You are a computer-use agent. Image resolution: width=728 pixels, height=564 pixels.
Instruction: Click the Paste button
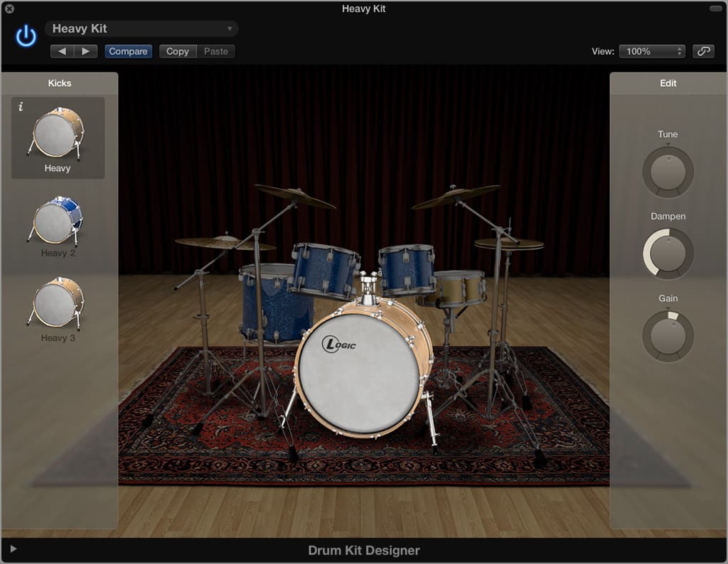coord(216,51)
